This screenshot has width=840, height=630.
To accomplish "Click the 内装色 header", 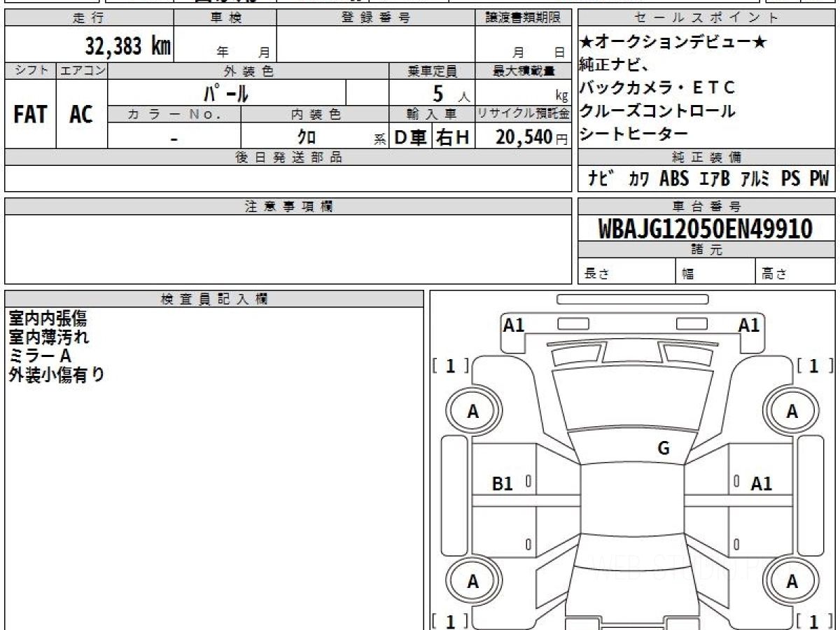I will click(315, 114).
